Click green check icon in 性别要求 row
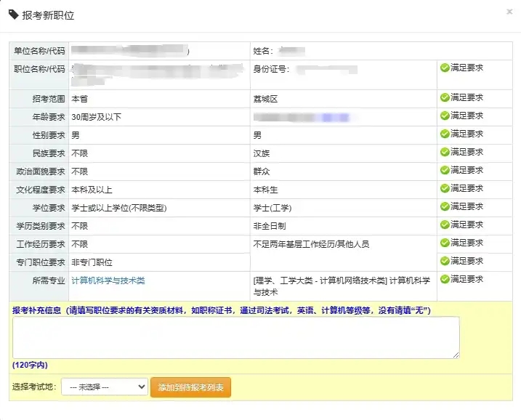The image size is (521, 420). pyautogui.click(x=445, y=134)
